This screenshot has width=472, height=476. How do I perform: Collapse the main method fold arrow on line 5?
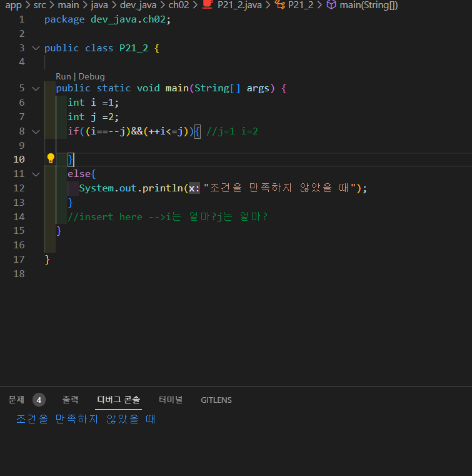pyautogui.click(x=36, y=89)
